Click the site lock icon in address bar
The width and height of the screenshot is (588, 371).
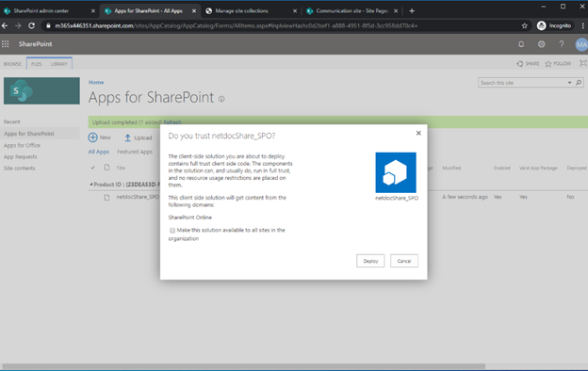[x=48, y=25]
